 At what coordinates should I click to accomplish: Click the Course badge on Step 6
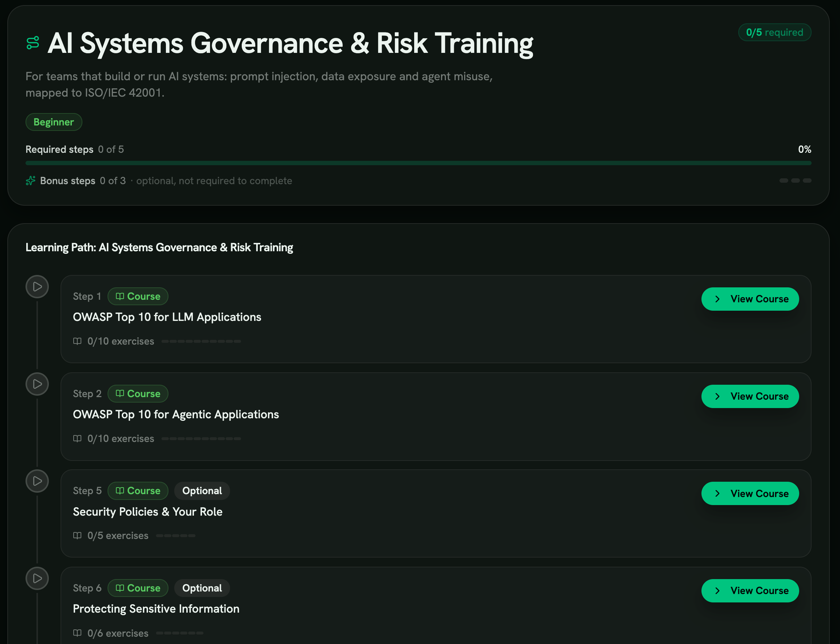point(138,588)
